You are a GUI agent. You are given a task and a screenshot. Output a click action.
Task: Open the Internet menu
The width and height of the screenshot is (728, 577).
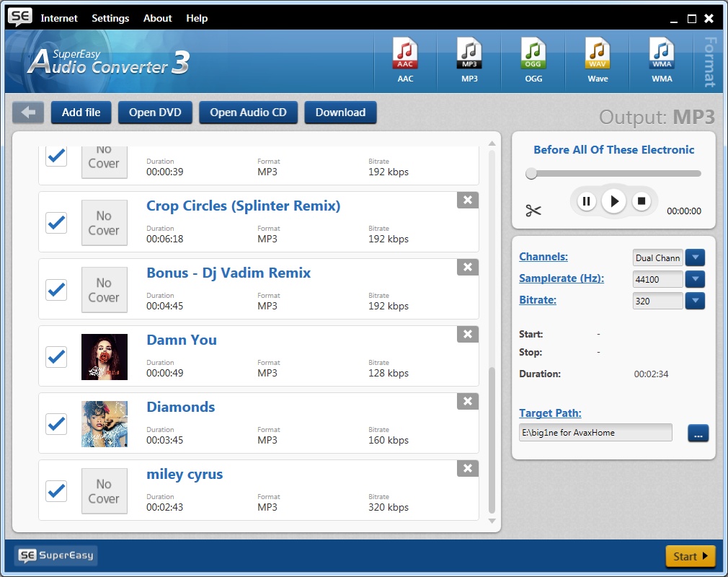(59, 18)
